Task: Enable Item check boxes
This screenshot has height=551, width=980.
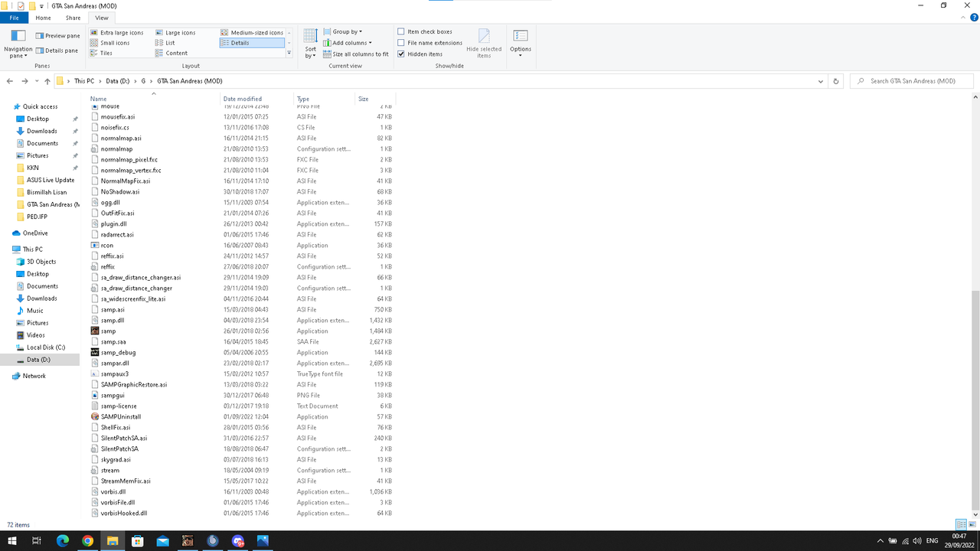Action: tap(401, 32)
